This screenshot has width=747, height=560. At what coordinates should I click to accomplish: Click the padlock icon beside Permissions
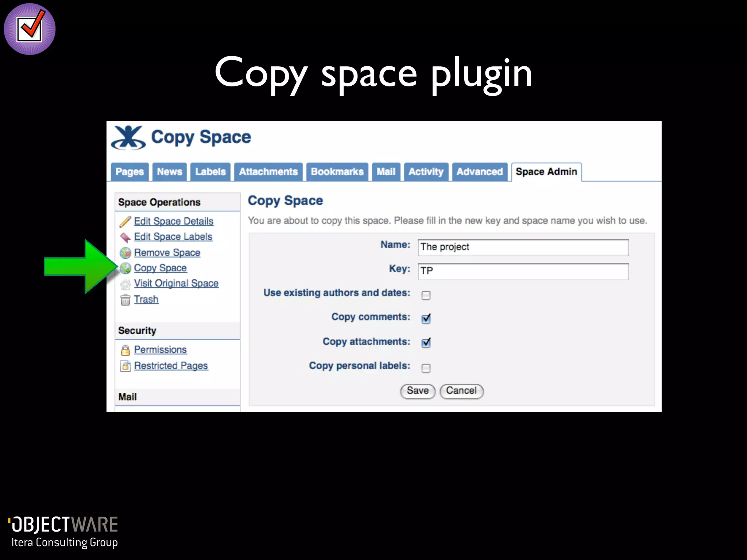[125, 350]
